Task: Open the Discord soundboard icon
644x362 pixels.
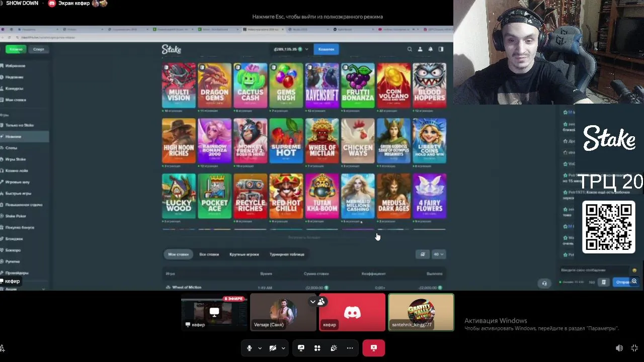Action: pos(334,348)
